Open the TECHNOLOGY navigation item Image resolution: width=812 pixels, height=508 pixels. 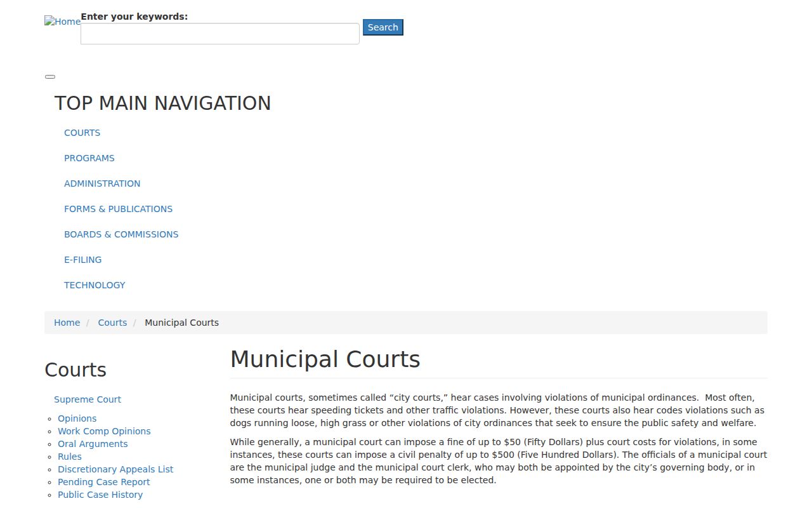[95, 285]
